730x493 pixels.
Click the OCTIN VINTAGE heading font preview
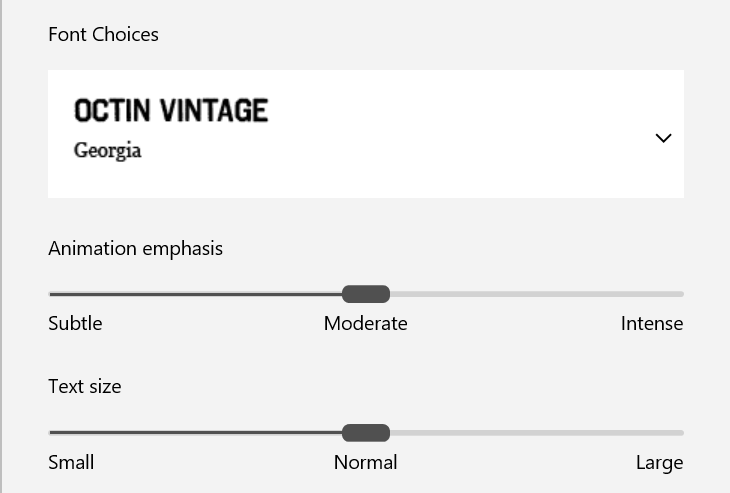[171, 110]
